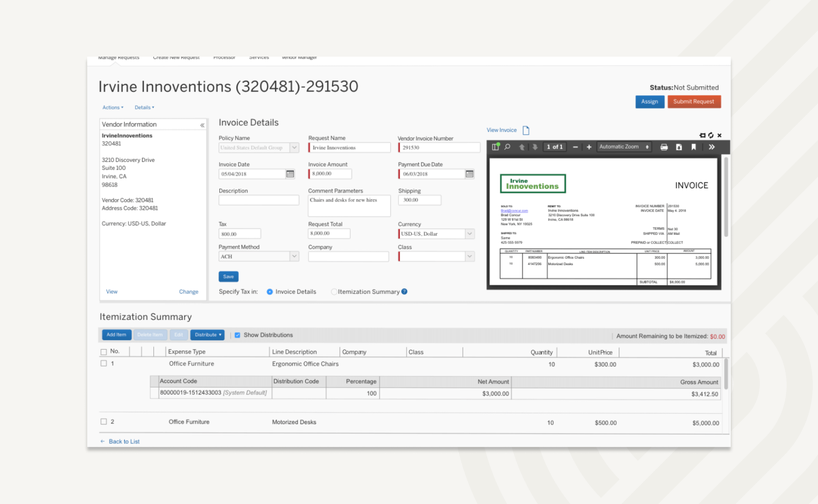Click the Delete Item button
This screenshot has height=504, width=818.
[150, 335]
